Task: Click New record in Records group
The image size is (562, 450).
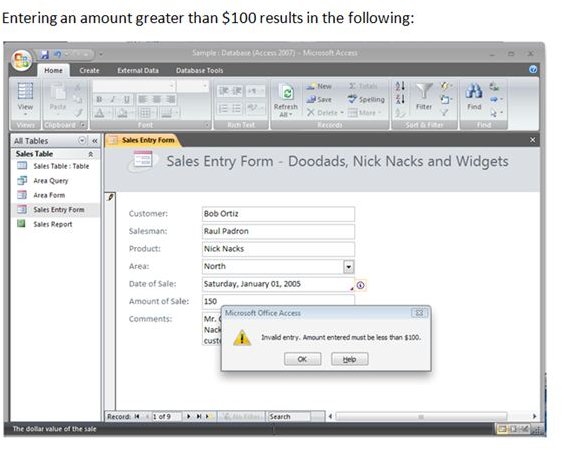Action: (319, 86)
